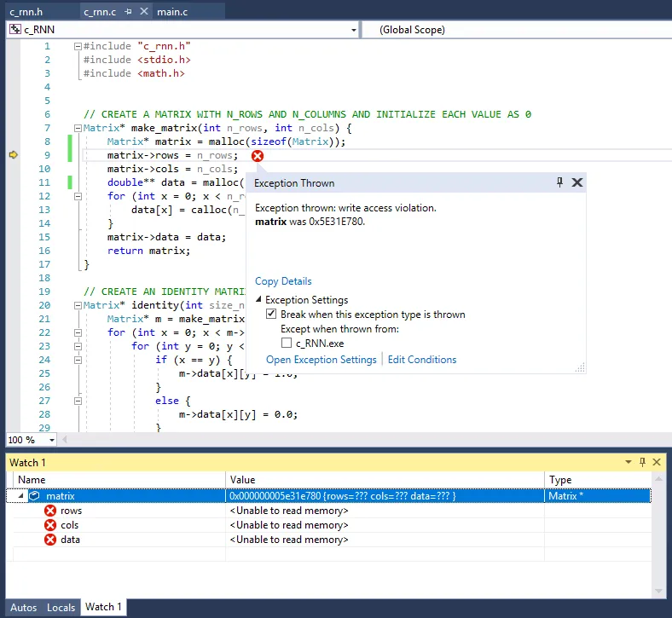Switch to the Locals tab
The width and height of the screenshot is (672, 618).
pos(61,608)
